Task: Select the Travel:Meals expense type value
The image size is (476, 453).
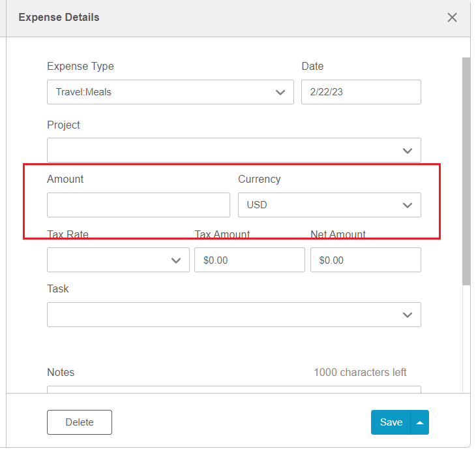Action: coord(156,92)
